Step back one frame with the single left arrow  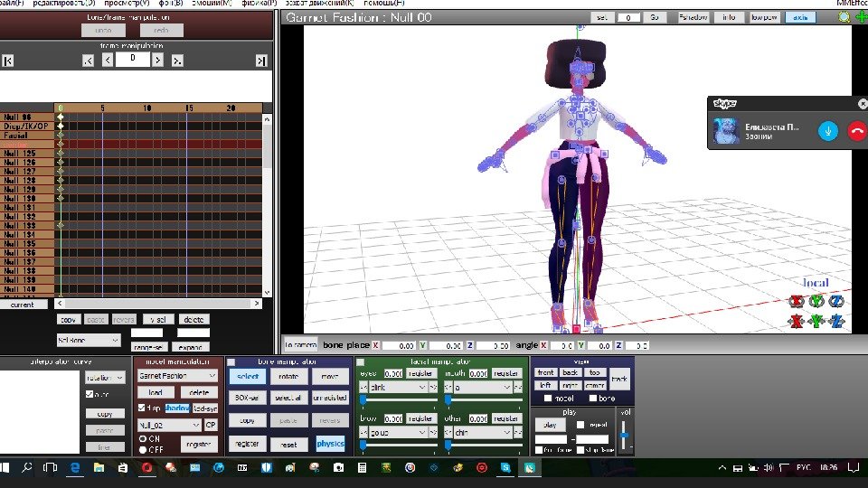pyautogui.click(x=108, y=61)
